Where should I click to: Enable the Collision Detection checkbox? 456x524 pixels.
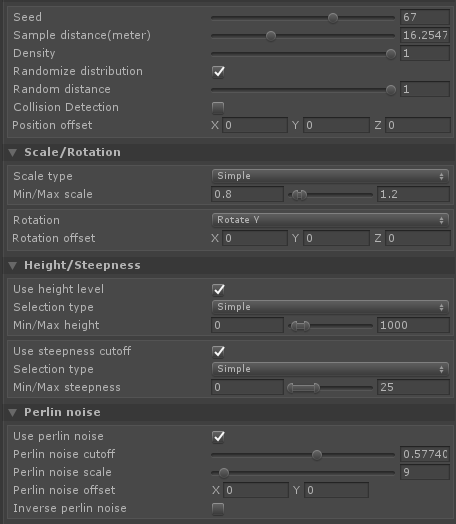(x=218, y=108)
